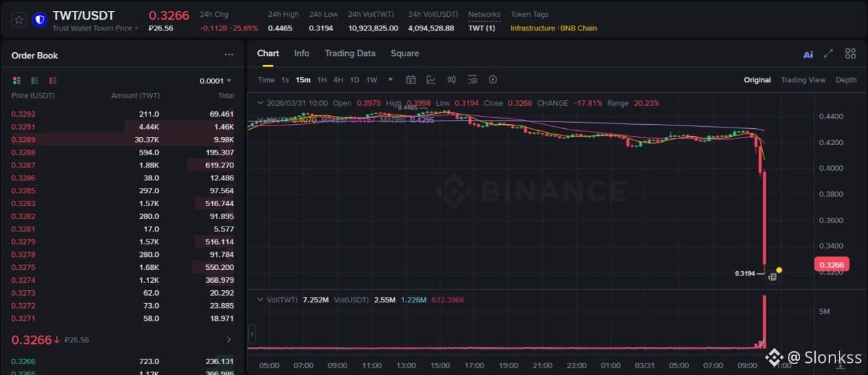The image size is (868, 375).
Task: Click the ask price 0.3271 row
Action: tap(123, 318)
